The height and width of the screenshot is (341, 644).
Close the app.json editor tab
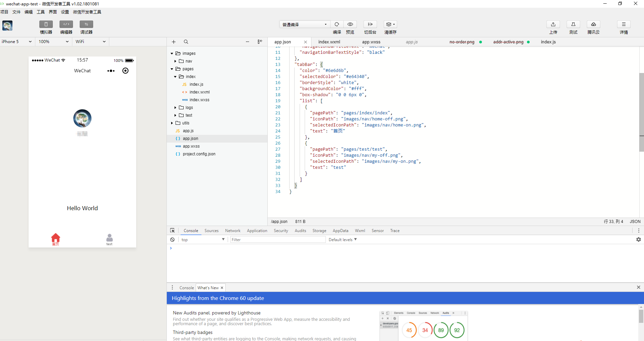click(x=305, y=42)
